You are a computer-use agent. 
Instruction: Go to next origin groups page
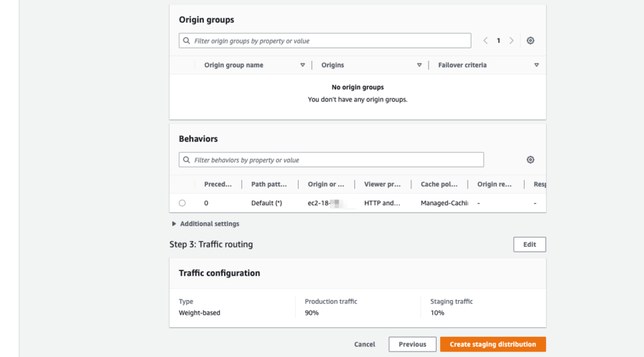pos(511,41)
